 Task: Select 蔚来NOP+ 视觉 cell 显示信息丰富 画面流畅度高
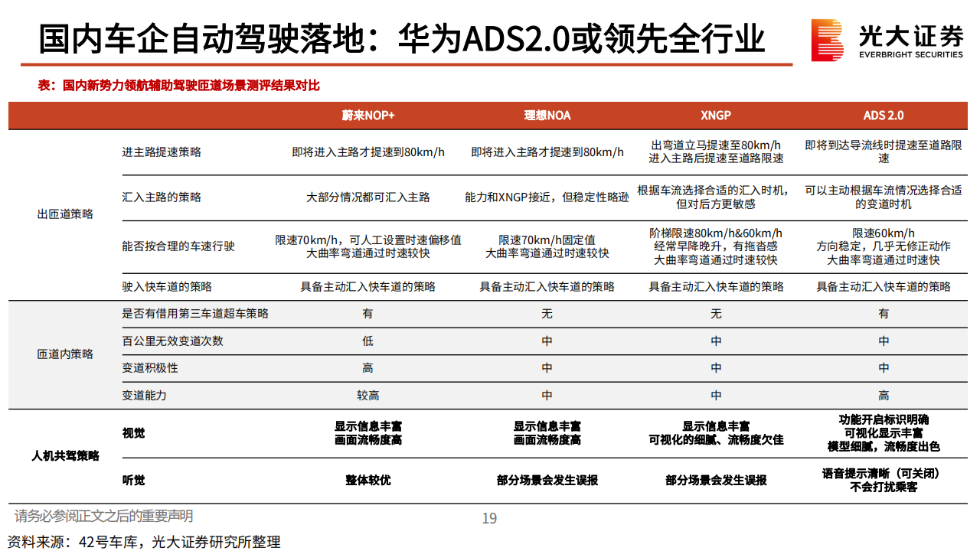point(368,433)
